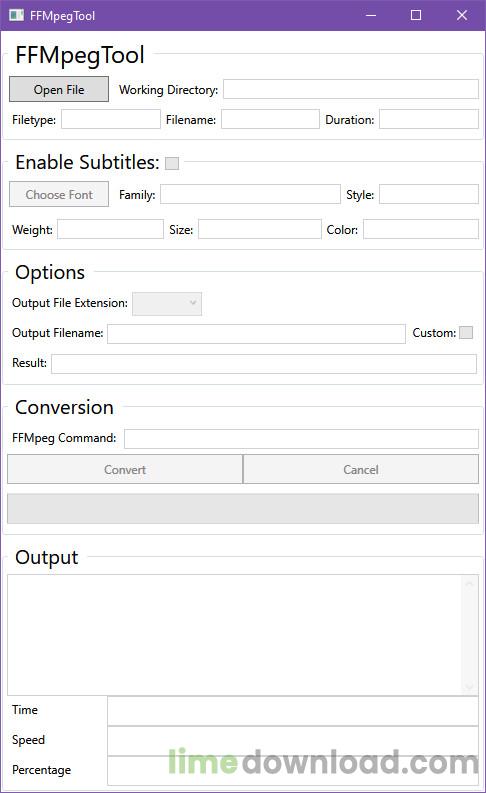
Task: Open the Output File Extension dropdown
Action: (x=167, y=303)
